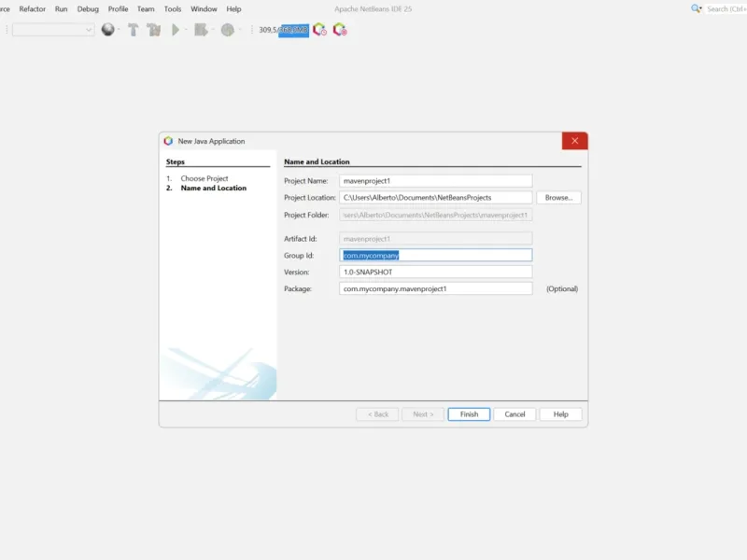
Task: Click the second NetBeans profiling icon
Action: coord(340,30)
